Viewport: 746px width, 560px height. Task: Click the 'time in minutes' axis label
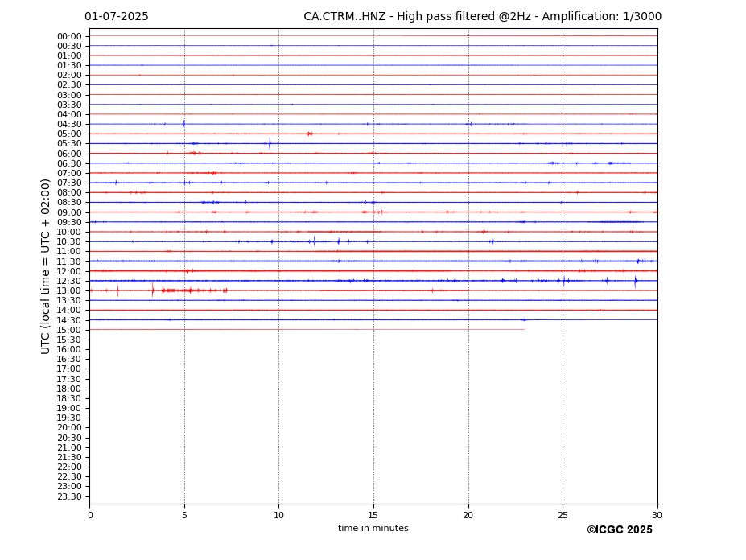[x=373, y=528]
